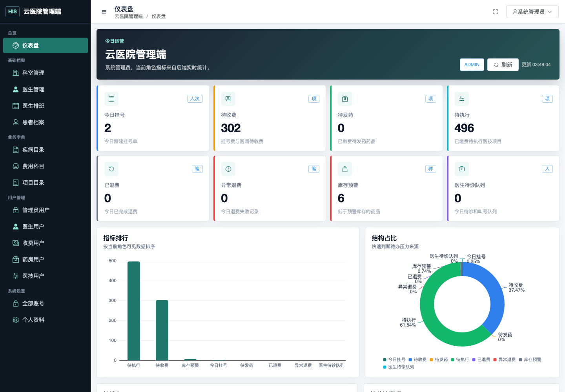Click the 已退费 card refund icon

pos(111,169)
